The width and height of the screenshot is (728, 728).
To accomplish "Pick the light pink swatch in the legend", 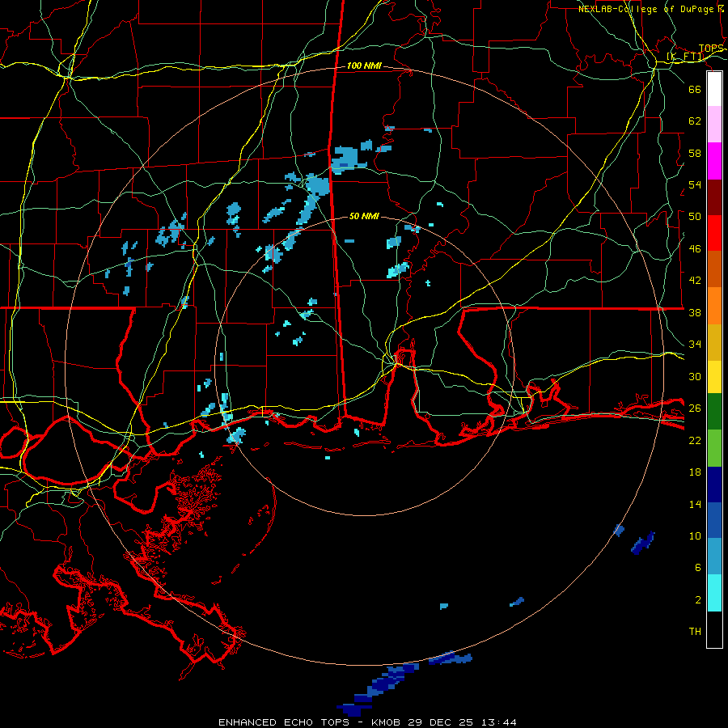I will [x=714, y=125].
